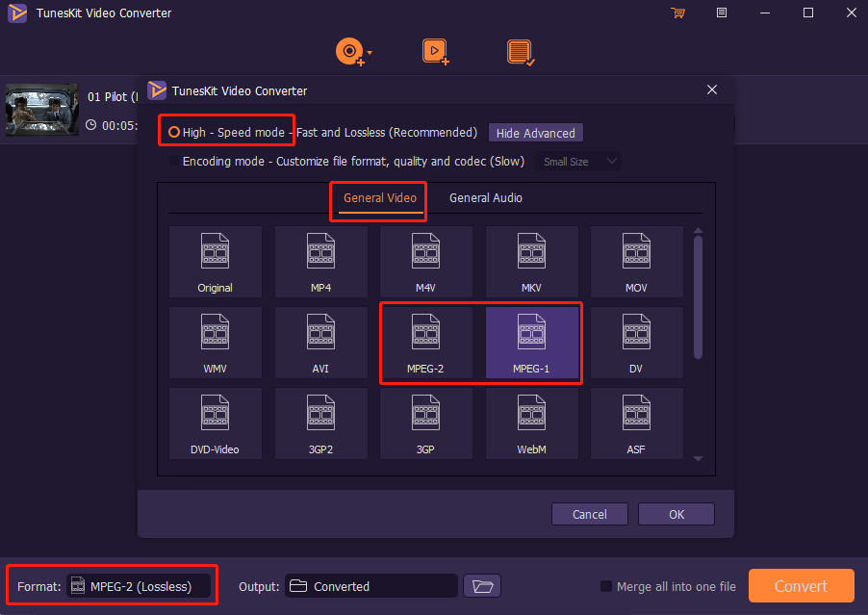Click the format list scrollbar thumb

click(698, 297)
